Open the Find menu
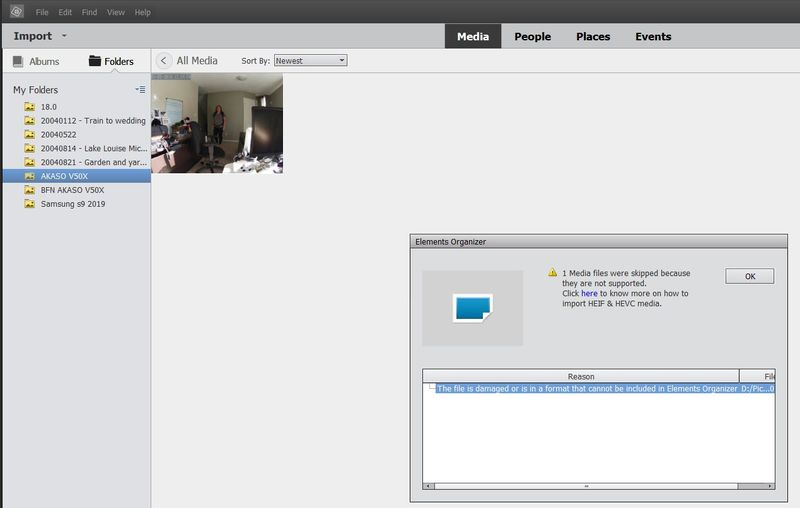Image resolution: width=800 pixels, height=508 pixels. point(90,12)
